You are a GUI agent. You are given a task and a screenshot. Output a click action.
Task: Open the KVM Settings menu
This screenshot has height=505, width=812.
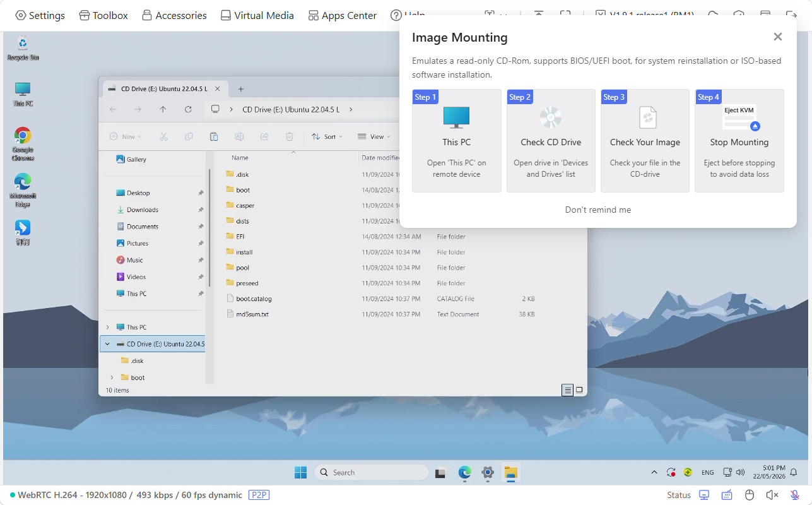tap(40, 15)
